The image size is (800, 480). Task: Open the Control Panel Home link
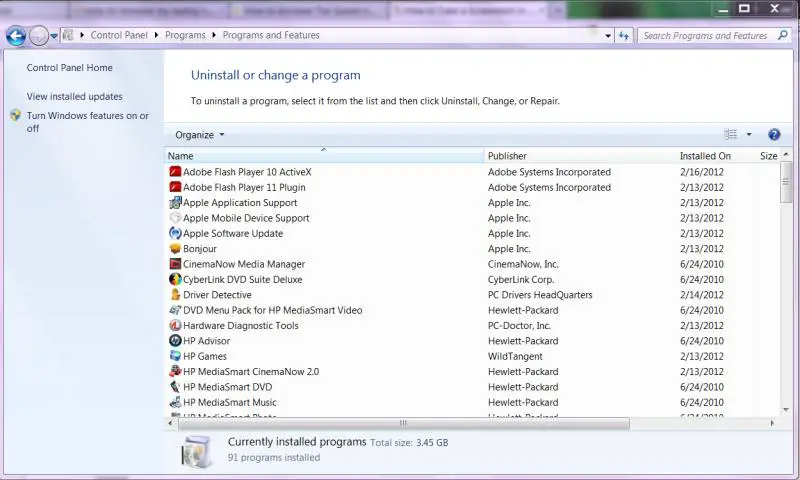69,67
